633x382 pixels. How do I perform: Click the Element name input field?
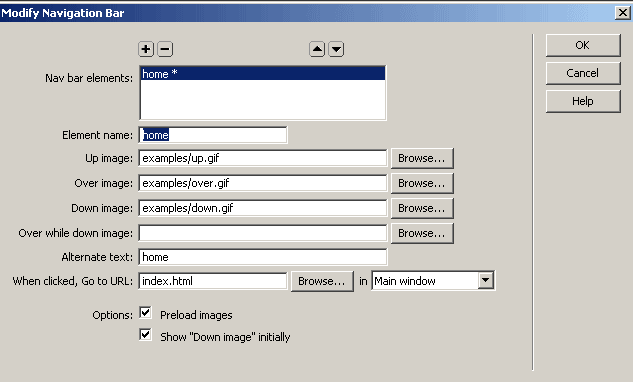(x=213, y=135)
